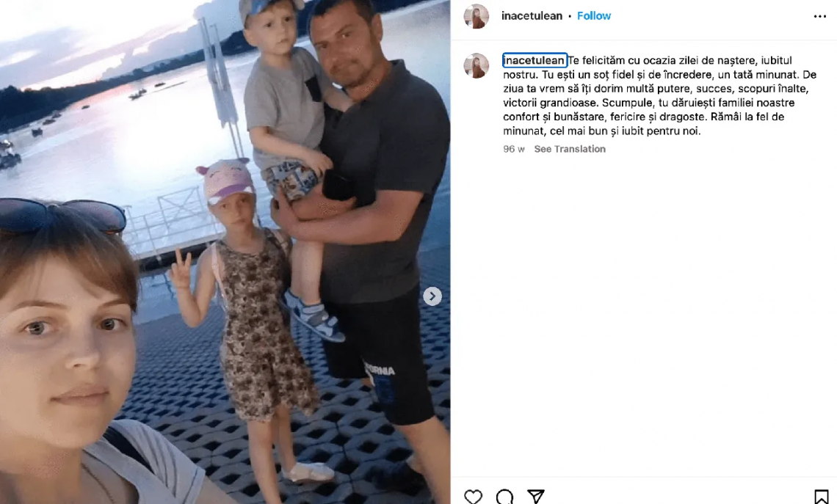837x504 pixels.
Task: Like the post with the heart icon
Action: (473, 496)
